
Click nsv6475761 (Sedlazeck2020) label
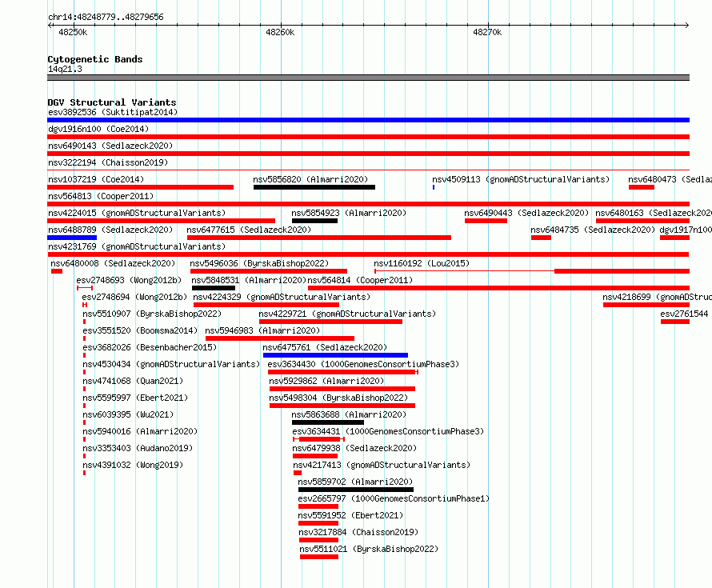[325, 347]
